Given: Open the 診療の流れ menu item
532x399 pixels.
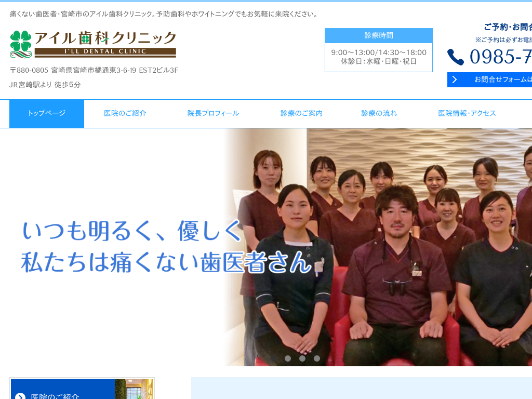Looking at the screenshot, I should point(379,113).
